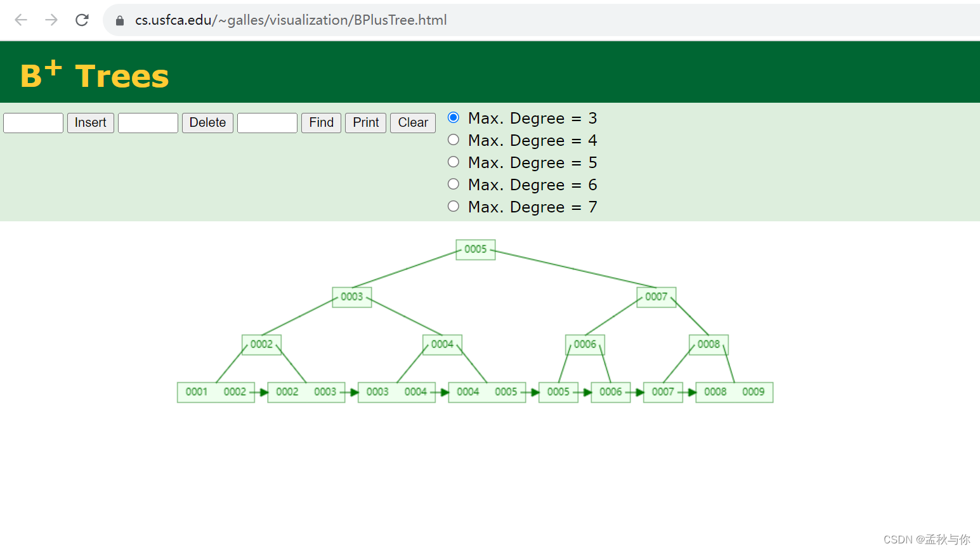
Task: Click leaf node containing 0008 0009
Action: pos(735,392)
